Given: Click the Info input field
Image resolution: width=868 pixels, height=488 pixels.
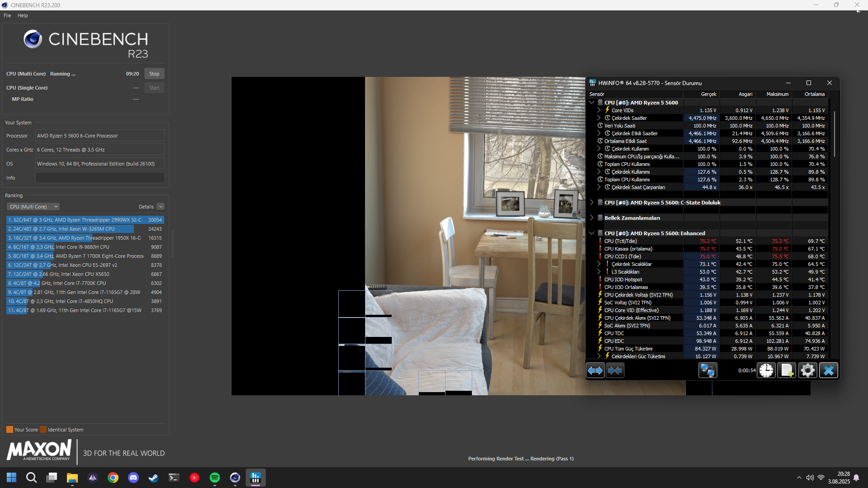Looking at the screenshot, I should click(x=100, y=178).
